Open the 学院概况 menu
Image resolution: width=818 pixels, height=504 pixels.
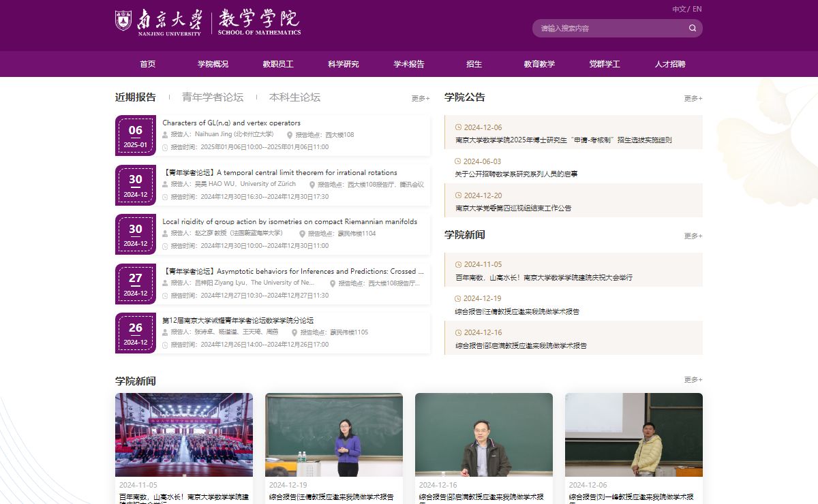(x=213, y=64)
